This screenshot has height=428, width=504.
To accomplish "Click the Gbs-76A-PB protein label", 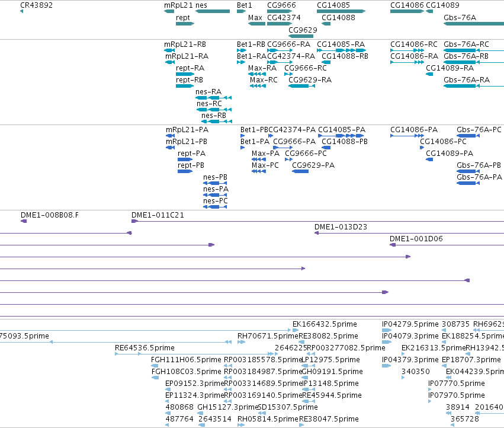I will tap(479, 165).
